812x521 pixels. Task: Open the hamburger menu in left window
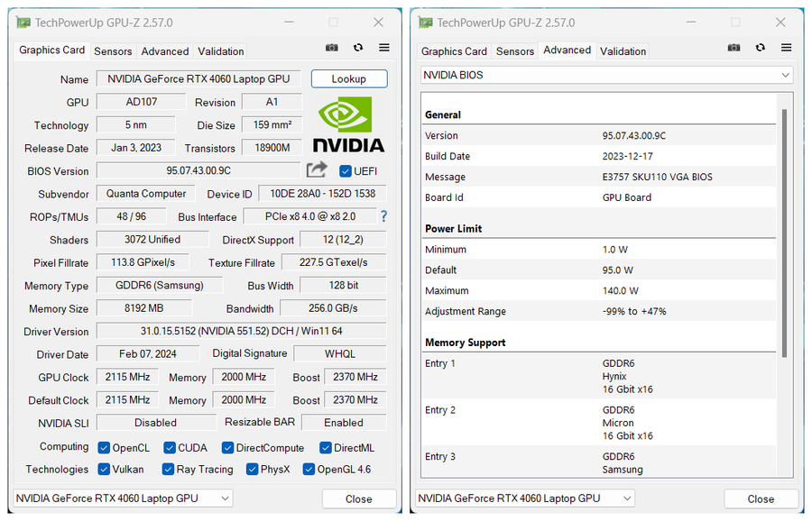[x=384, y=48]
